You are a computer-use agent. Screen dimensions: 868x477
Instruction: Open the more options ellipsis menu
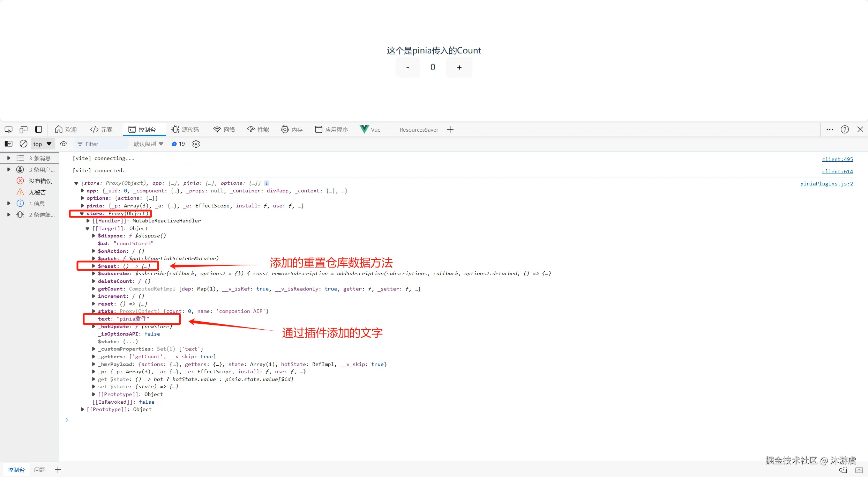tap(830, 130)
